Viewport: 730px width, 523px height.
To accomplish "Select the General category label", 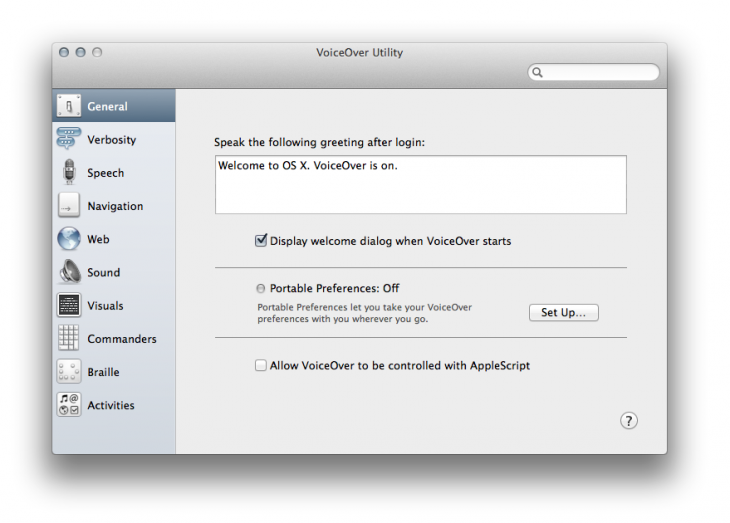I will (108, 107).
